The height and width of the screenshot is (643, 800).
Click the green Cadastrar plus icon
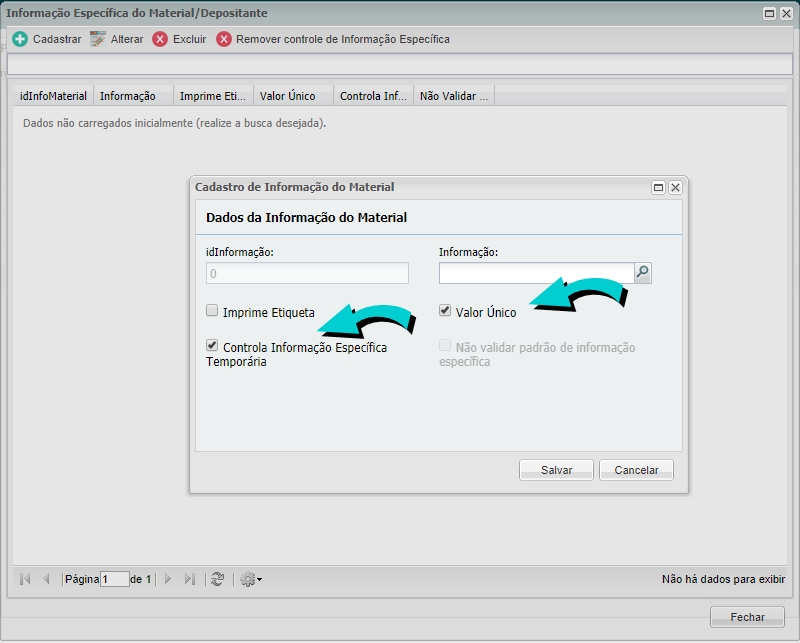[20, 39]
